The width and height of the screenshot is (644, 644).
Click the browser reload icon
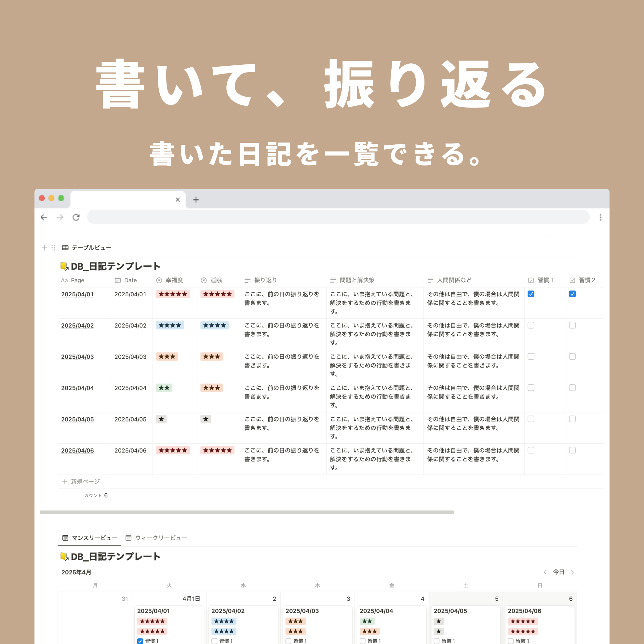(x=76, y=217)
